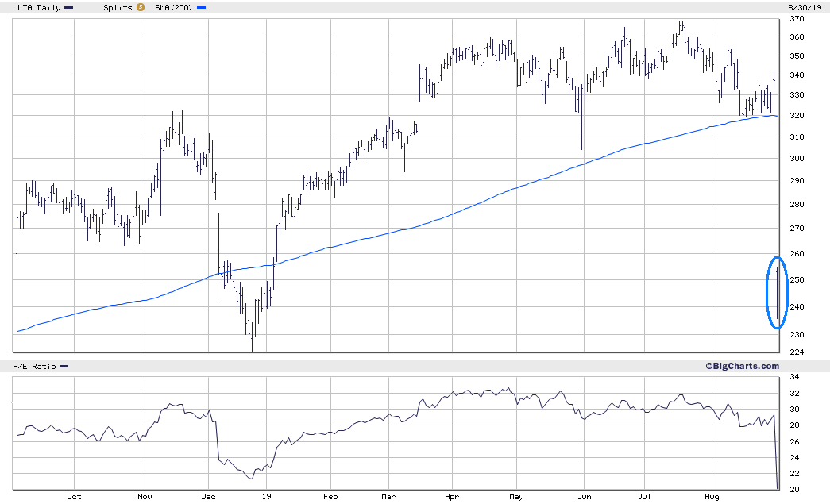
Task: Click the Aug label on time axis
Action: (712, 497)
